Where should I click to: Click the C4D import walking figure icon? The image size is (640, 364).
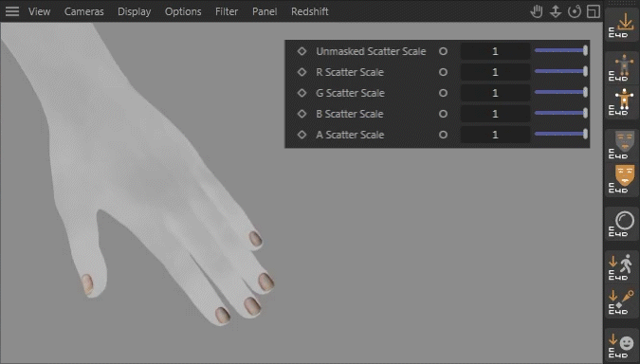click(622, 266)
